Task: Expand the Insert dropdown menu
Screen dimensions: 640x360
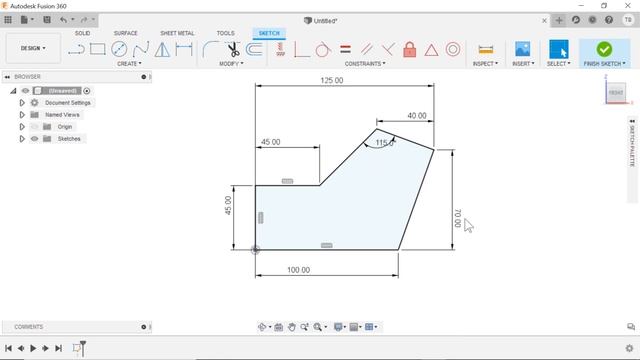Action: tap(523, 64)
